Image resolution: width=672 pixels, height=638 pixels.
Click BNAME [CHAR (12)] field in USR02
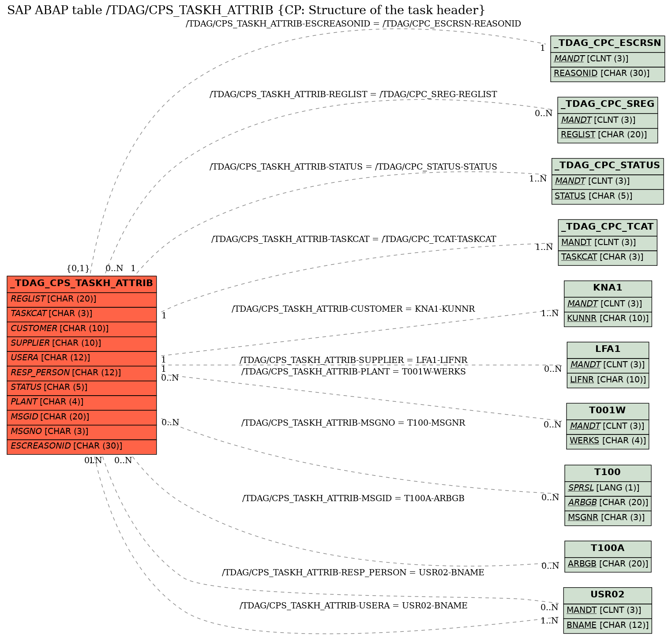point(608,626)
